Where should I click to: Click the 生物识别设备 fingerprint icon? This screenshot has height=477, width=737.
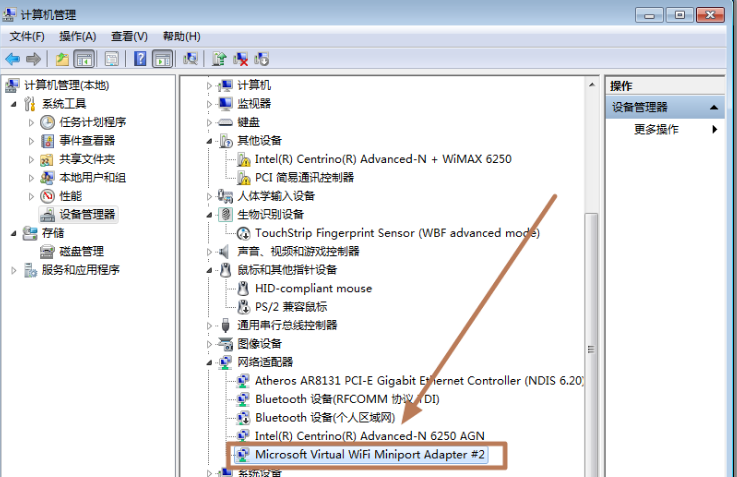click(226, 215)
